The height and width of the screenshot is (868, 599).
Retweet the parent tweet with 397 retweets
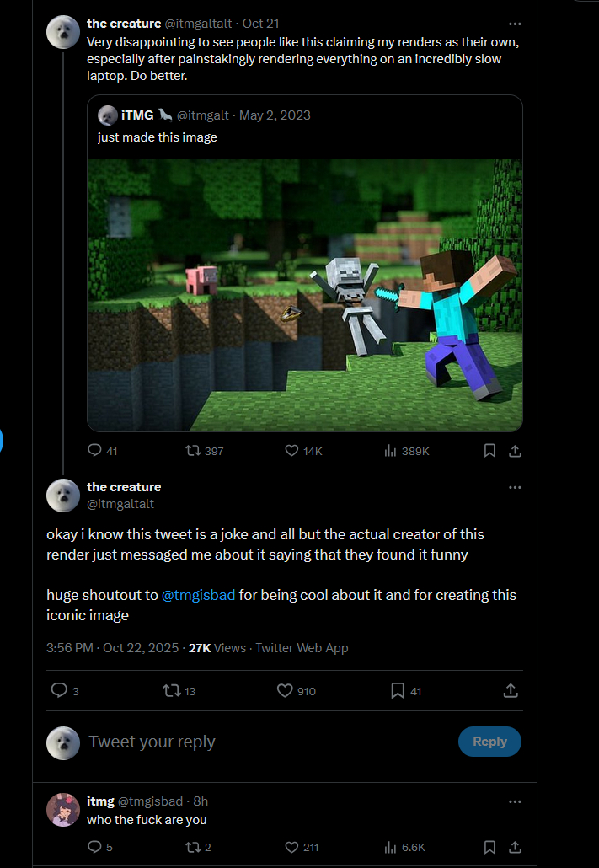pos(193,451)
